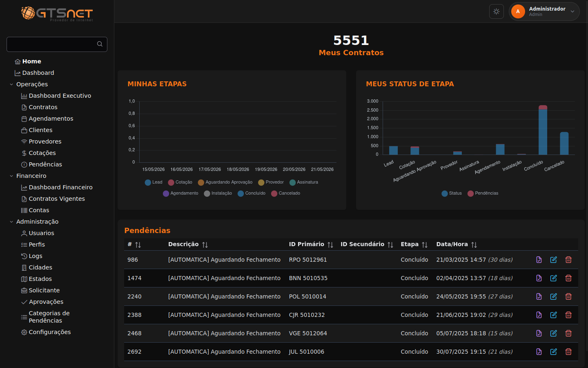Screen dimensions: 588x368
Task: Open Dashboard Executivo page
Action: pyautogui.click(x=56, y=96)
